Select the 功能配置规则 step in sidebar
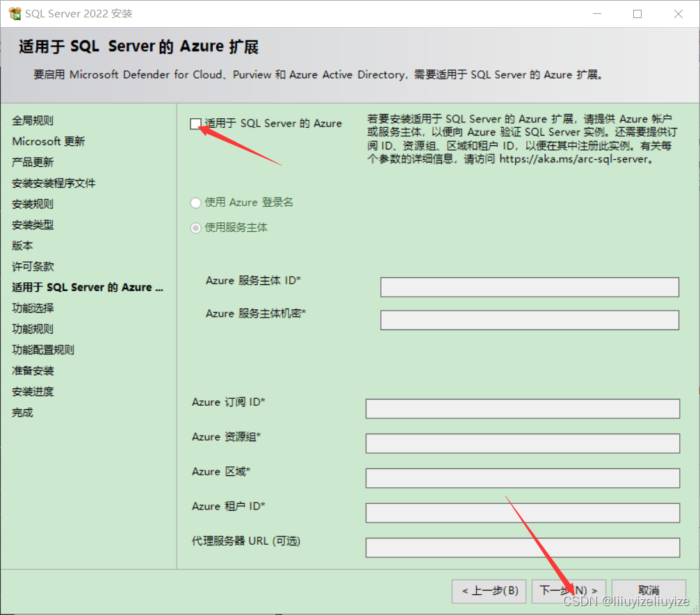The width and height of the screenshot is (700, 615). [43, 350]
